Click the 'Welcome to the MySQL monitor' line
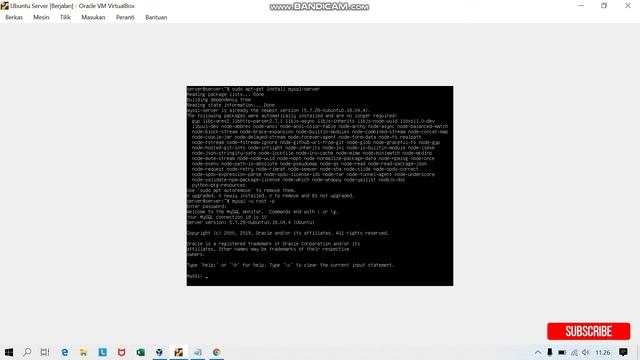Image resolution: width=640 pixels, height=360 pixels. pyautogui.click(x=262, y=212)
